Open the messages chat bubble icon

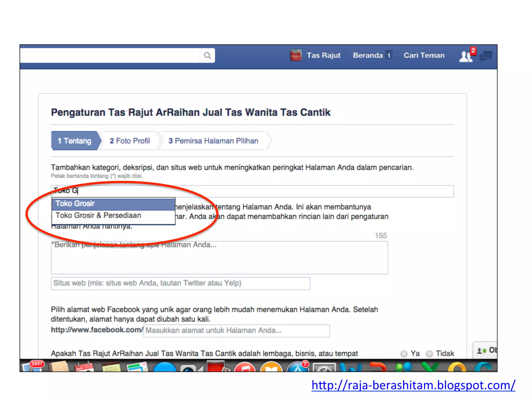[486, 56]
